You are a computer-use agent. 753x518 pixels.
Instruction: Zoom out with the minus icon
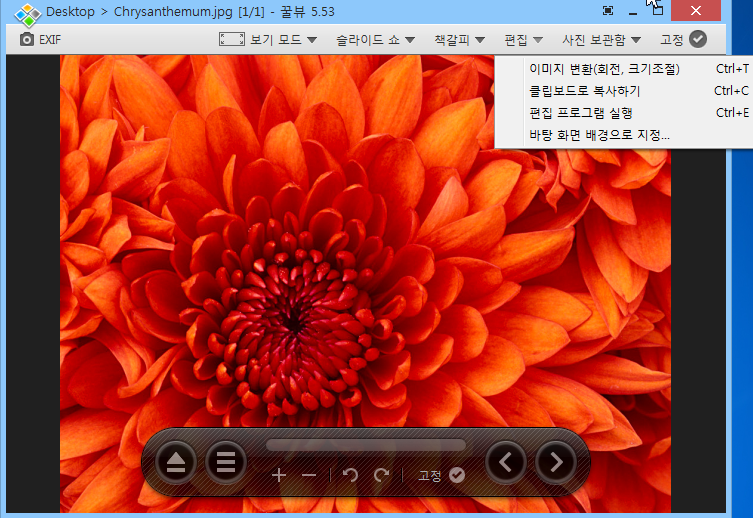(x=309, y=475)
